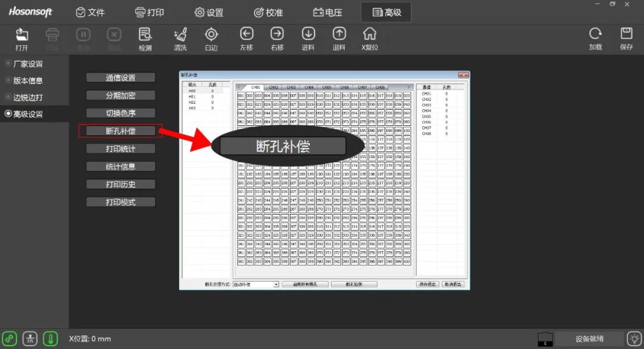Open the 断孔处理方式 dropdown

276,285
